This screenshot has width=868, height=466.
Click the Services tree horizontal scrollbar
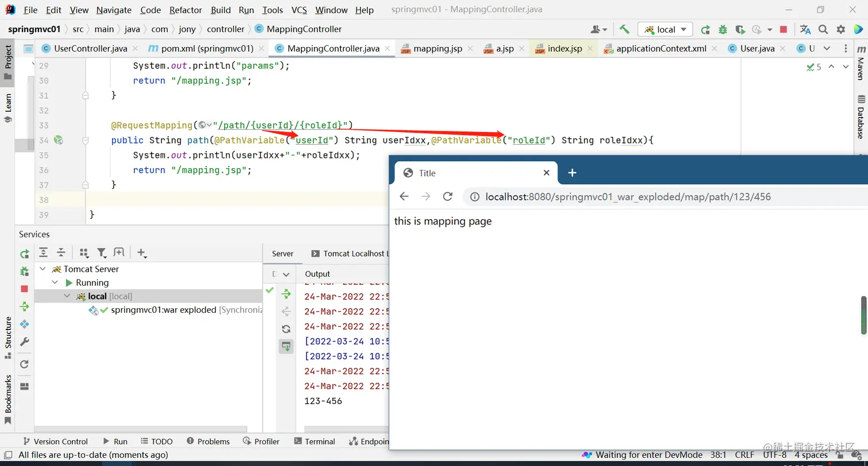click(141, 429)
